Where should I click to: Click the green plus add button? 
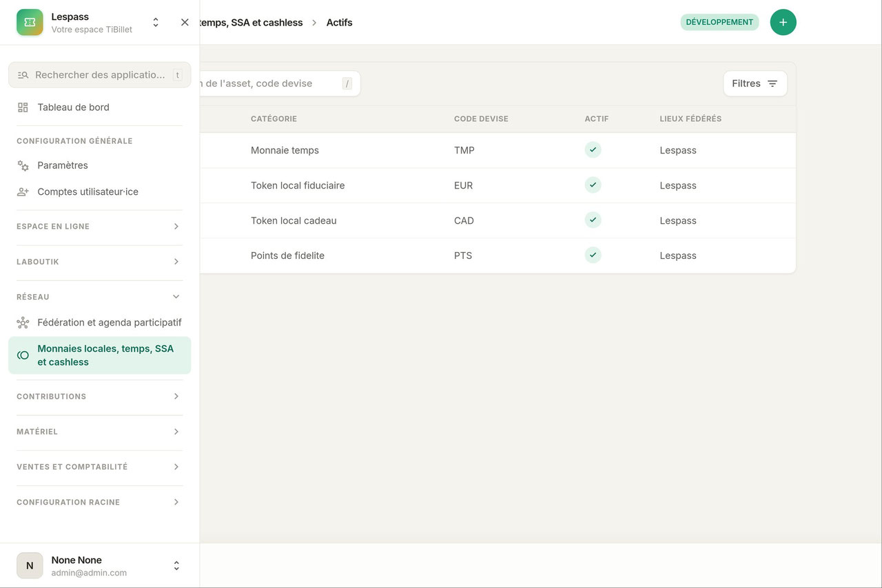pos(783,22)
